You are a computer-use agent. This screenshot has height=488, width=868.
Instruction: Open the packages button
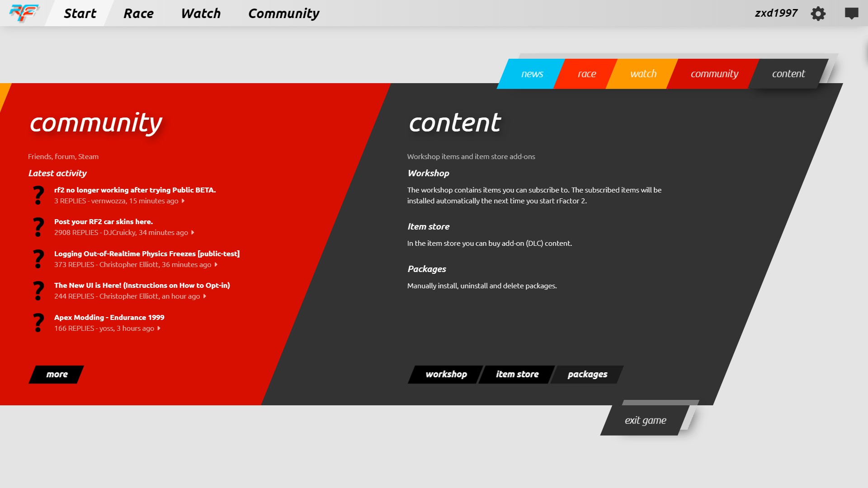coord(587,374)
